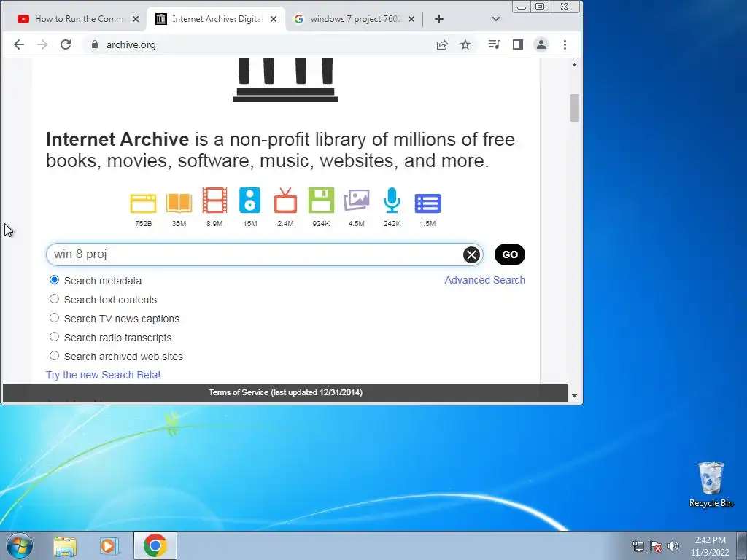Select the Search metadata radio button
Viewport: 747px width, 560px height.
[54, 280]
